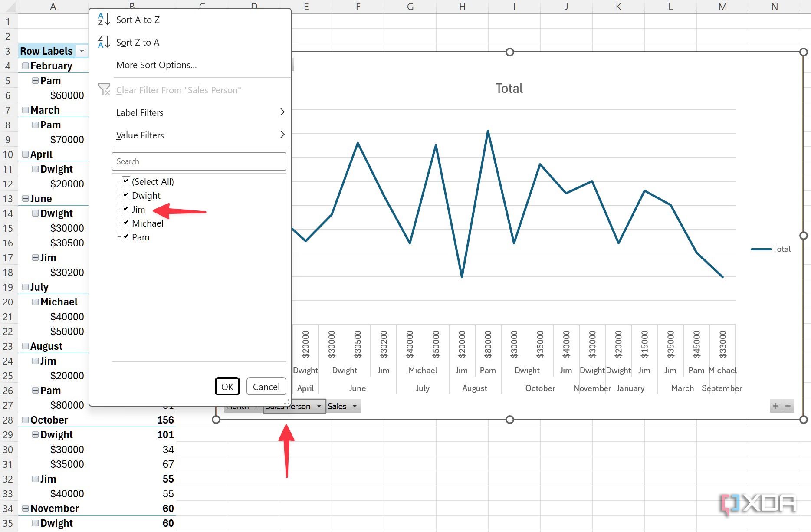Collapse the April group
811x532 pixels.
coord(25,154)
